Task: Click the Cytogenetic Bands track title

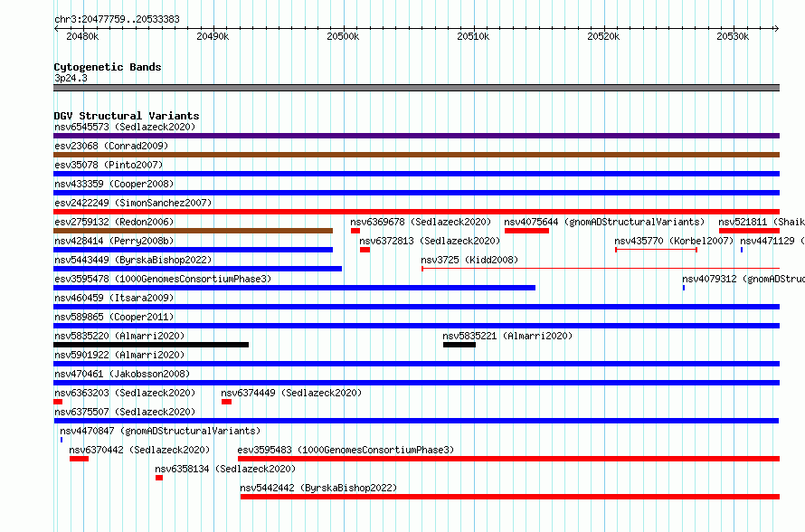Action: click(x=108, y=67)
